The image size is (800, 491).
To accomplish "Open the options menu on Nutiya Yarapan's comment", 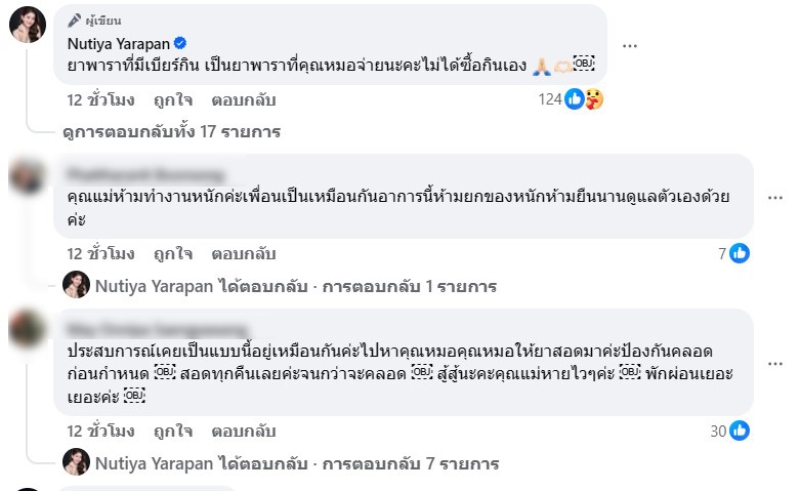I will coord(630,46).
